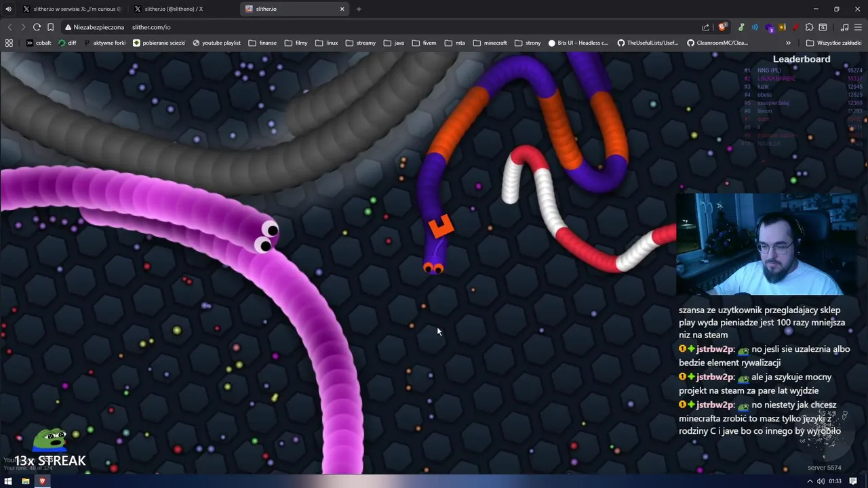The width and height of the screenshot is (868, 488).
Task: Open the extensions puzzle-piece menu
Action: 809,27
